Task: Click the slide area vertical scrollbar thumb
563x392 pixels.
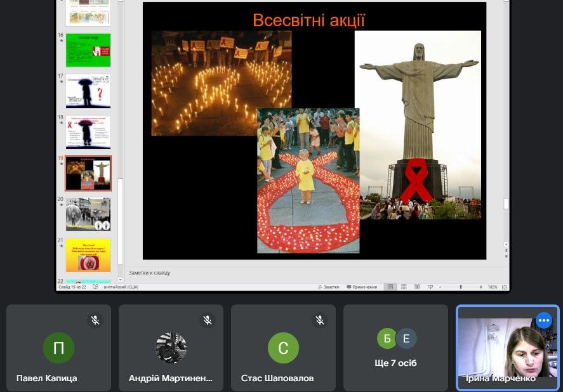Action: pos(506,204)
